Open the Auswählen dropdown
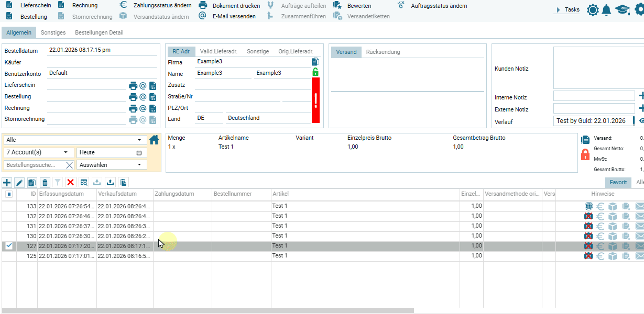Image resolution: width=644 pixels, height=314 pixels. point(111,165)
